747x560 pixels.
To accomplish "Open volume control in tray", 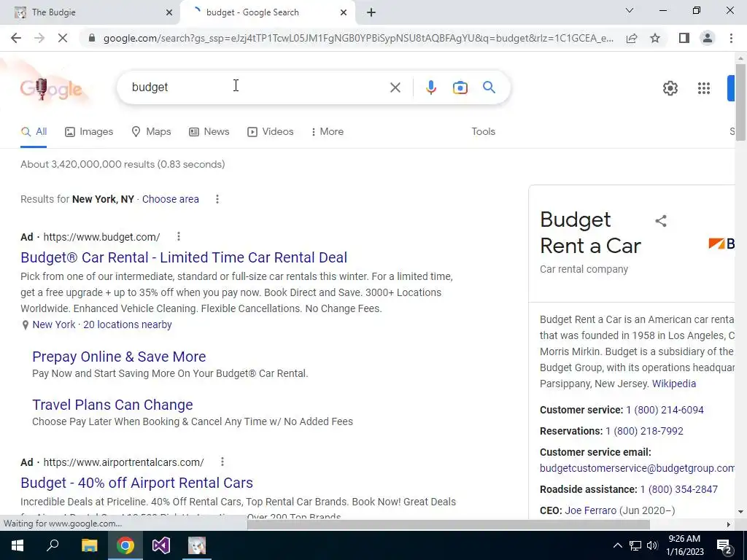I will (x=652, y=545).
